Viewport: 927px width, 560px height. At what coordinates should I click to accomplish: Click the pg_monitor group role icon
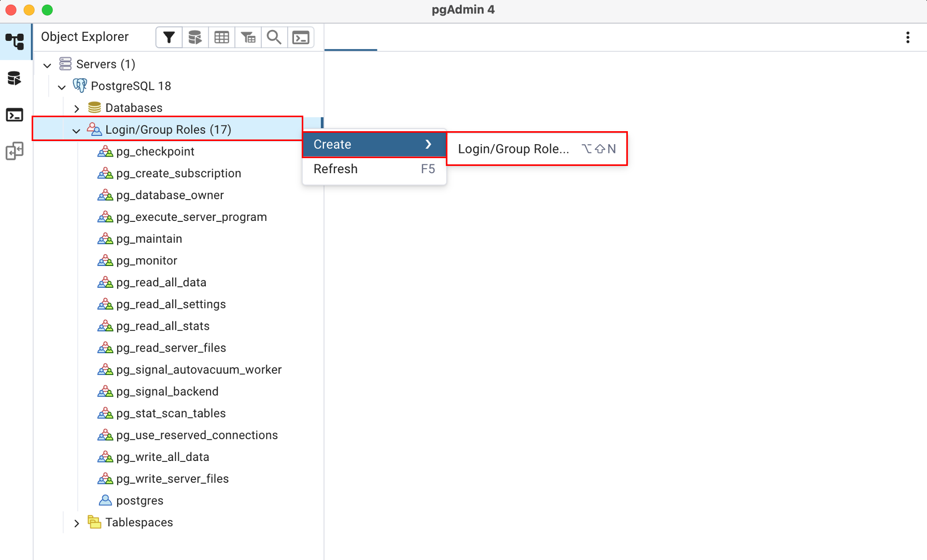[105, 260]
